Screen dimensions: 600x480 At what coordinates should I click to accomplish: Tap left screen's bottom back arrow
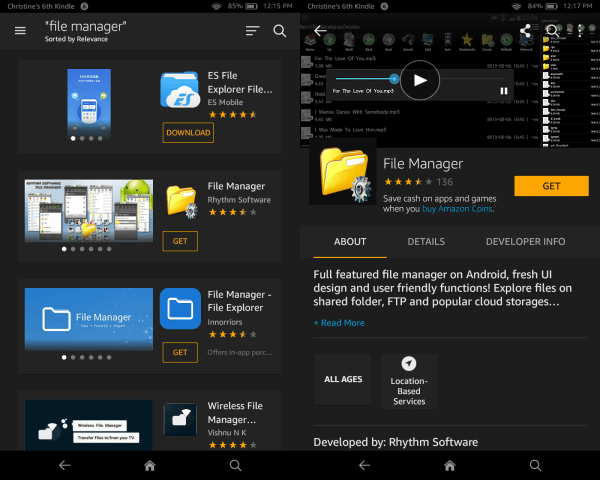click(x=64, y=465)
